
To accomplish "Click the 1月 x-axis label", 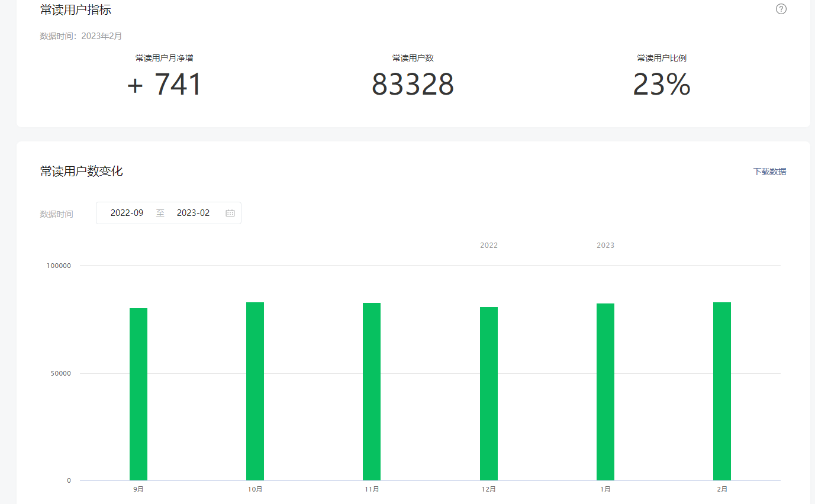I will pyautogui.click(x=605, y=489).
